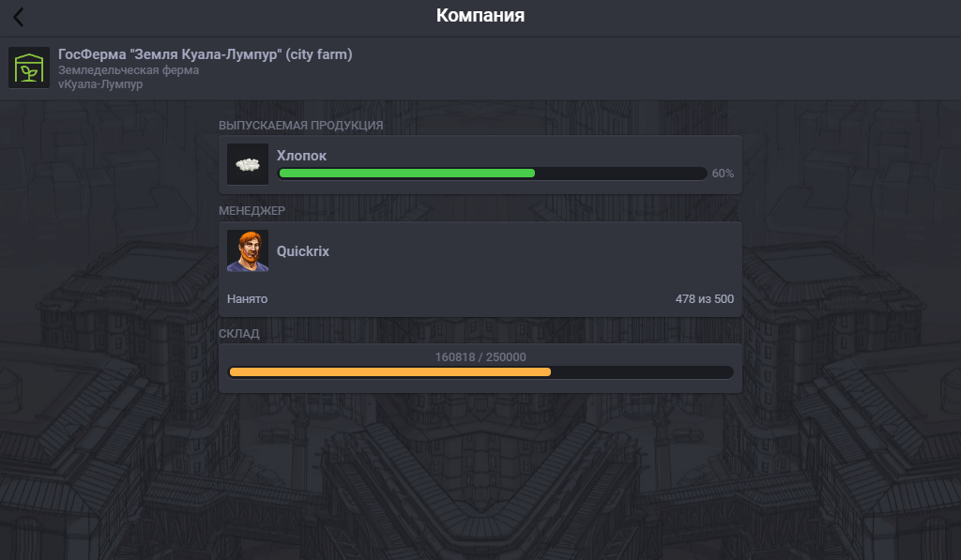Viewport: 961px width, 560px height.
Task: Click the green cotton production progress bar
Action: [x=492, y=174]
